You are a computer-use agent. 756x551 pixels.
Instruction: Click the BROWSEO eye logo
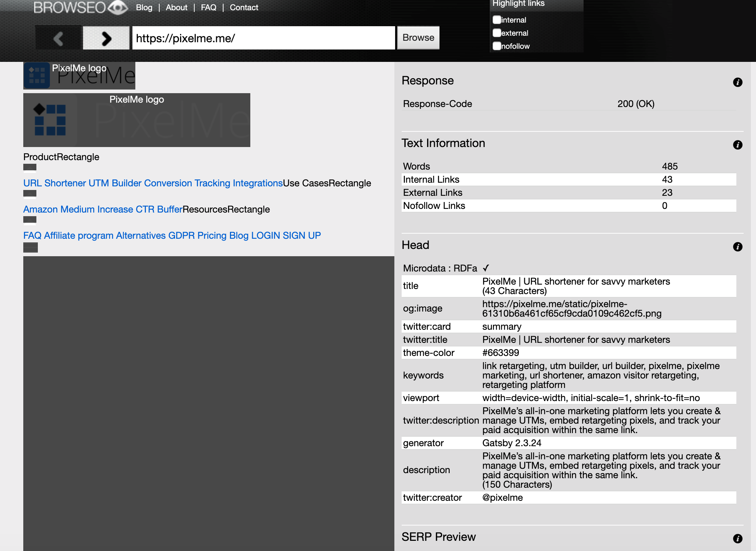pos(81,7)
